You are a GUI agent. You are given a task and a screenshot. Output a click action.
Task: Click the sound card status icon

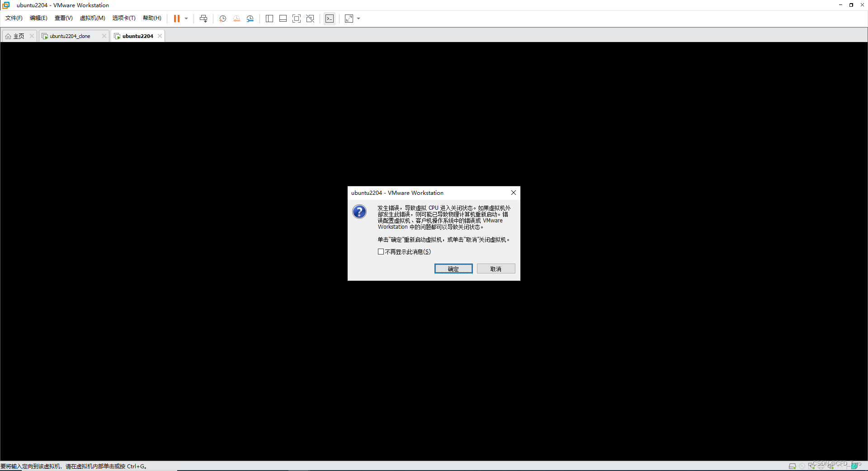coord(830,466)
